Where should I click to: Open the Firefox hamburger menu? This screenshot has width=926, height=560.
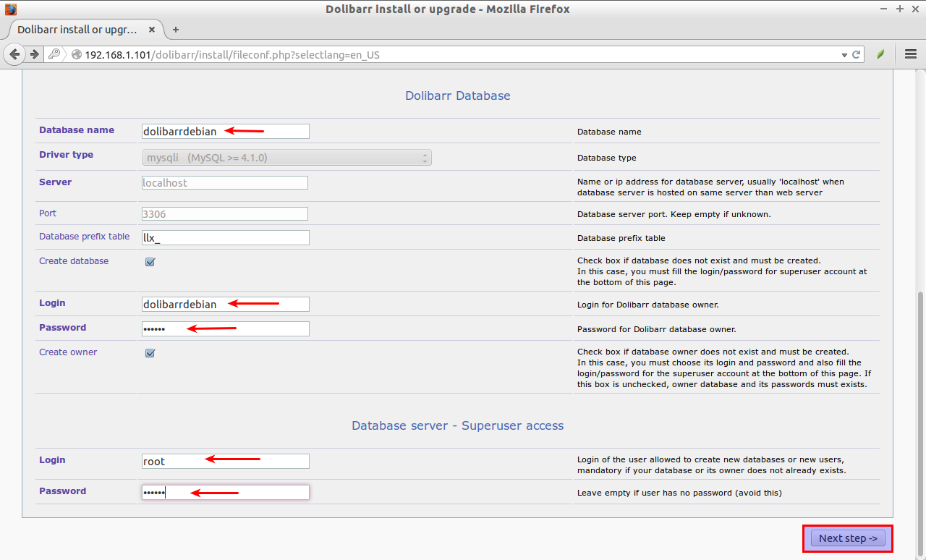[x=911, y=54]
